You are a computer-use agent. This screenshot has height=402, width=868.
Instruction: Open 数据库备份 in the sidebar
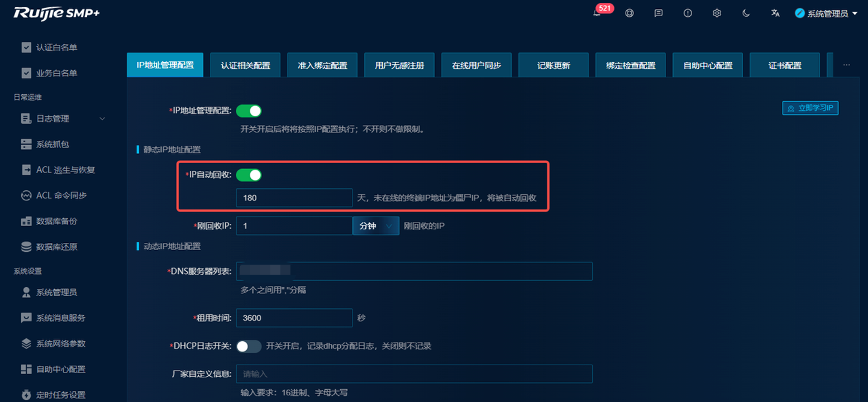[x=56, y=221]
